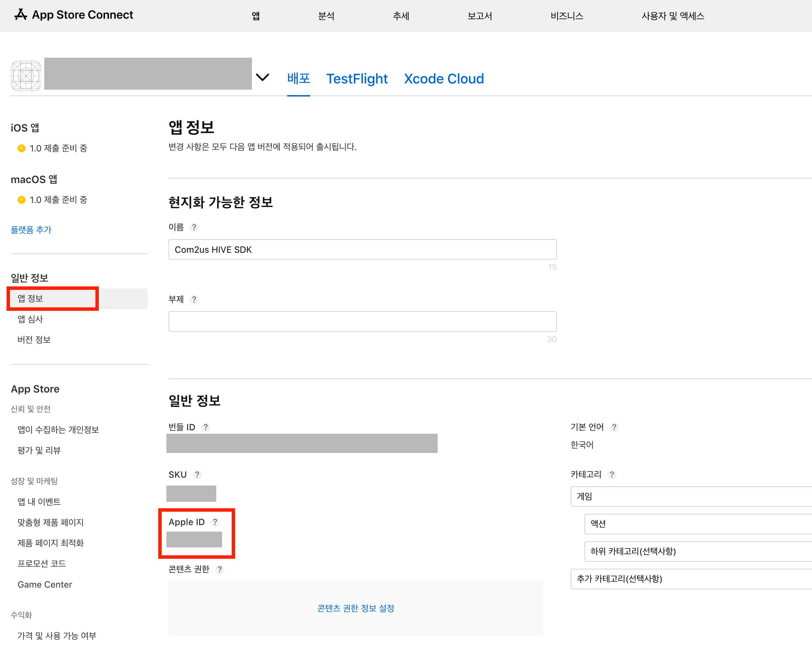Viewport: 812px width, 647px height.
Task: Click the 카테고리 help icon
Action: pyautogui.click(x=612, y=475)
